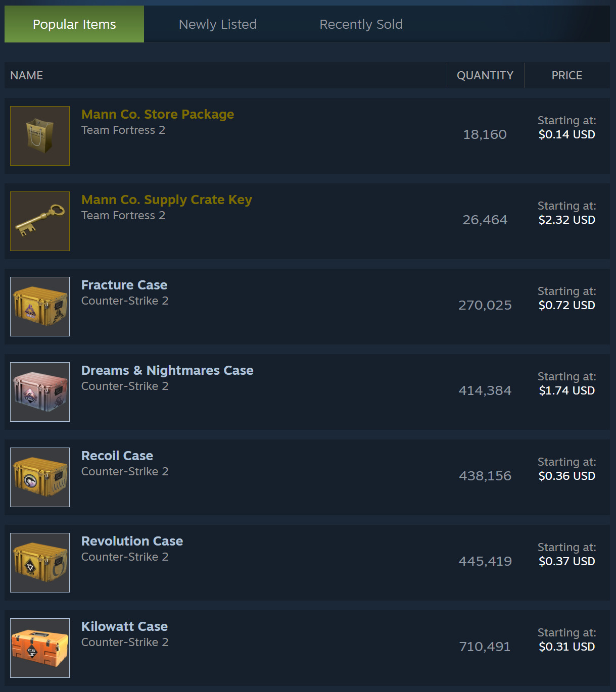The image size is (616, 692).
Task: Sort listings by the PRICE column header
Action: [x=567, y=75]
